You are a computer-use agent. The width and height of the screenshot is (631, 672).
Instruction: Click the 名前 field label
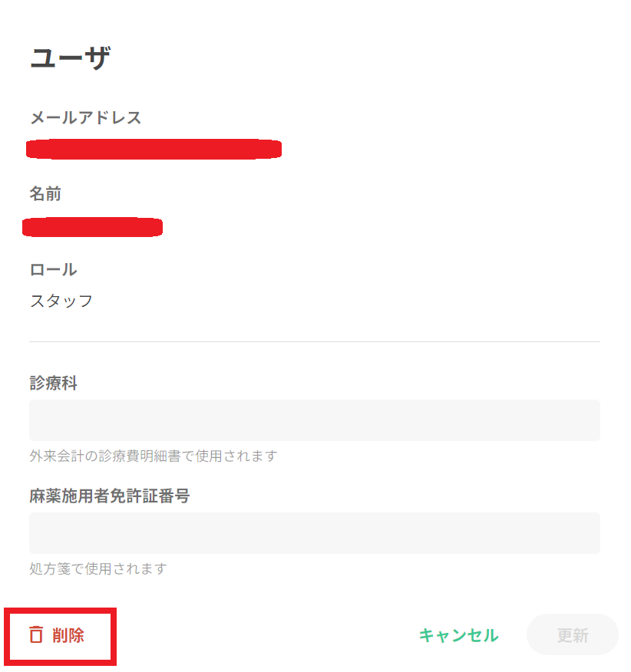pyautogui.click(x=45, y=194)
